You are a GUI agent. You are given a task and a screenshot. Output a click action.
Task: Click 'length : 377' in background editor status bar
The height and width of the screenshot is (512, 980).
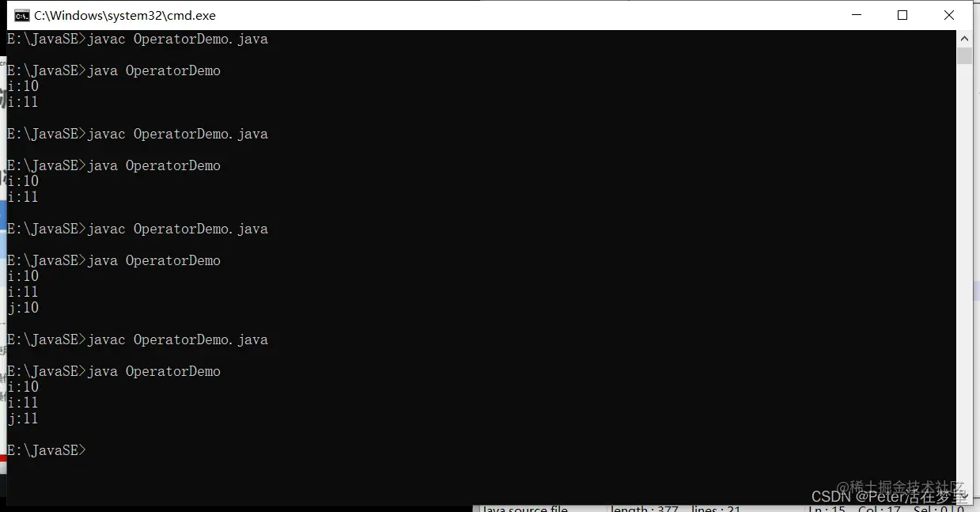tap(645, 508)
